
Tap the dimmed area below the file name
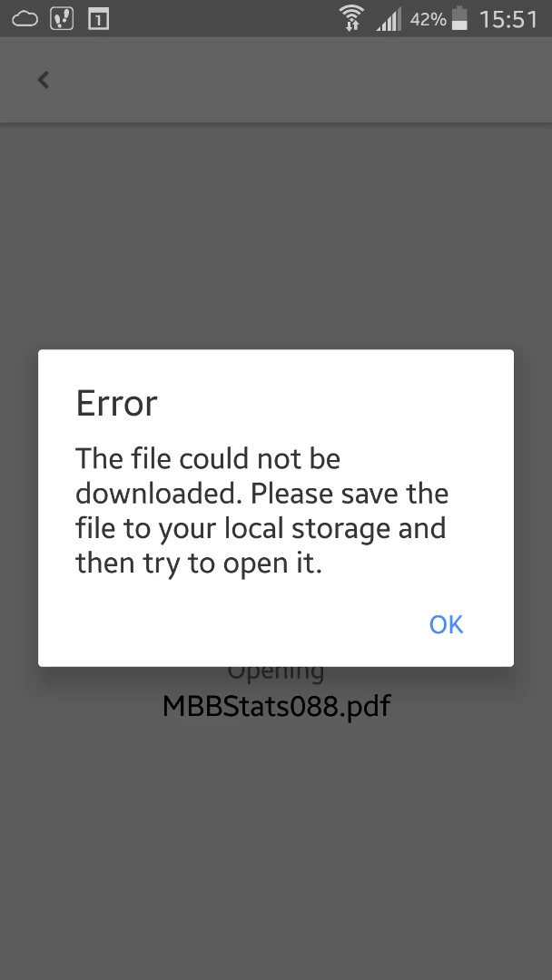pyautogui.click(x=276, y=850)
